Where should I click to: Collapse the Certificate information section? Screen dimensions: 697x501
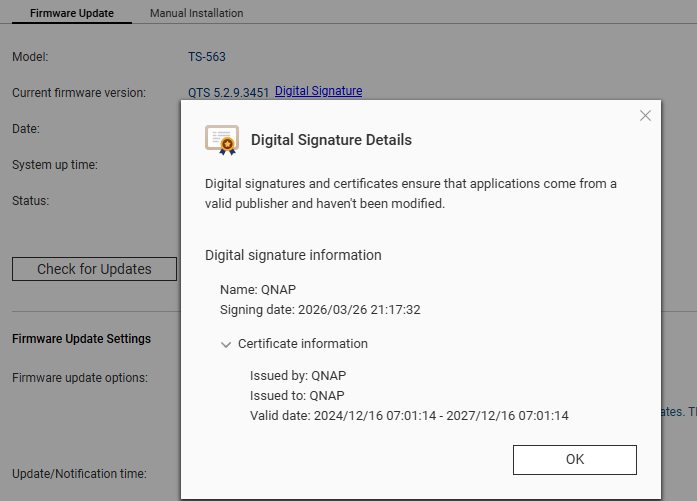pyautogui.click(x=226, y=345)
